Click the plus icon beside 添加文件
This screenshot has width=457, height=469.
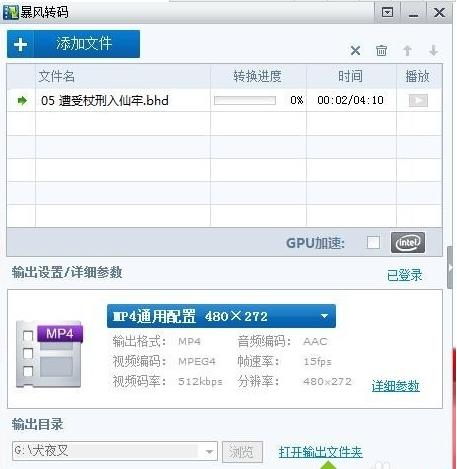(20, 44)
